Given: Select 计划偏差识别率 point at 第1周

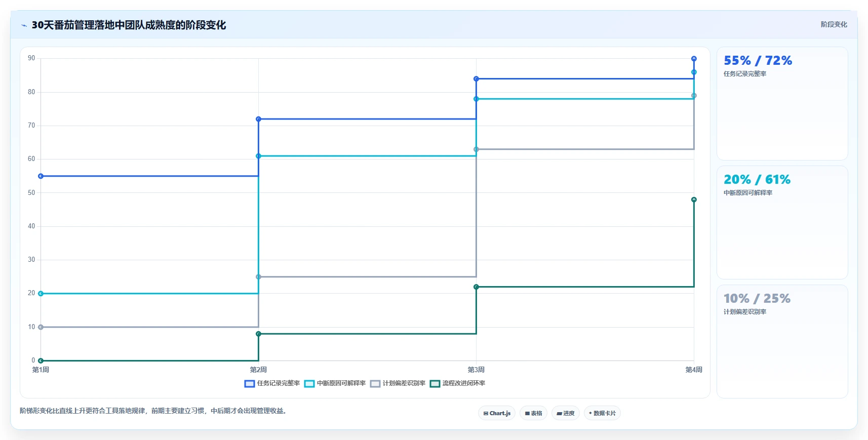Looking at the screenshot, I should pyautogui.click(x=41, y=327).
